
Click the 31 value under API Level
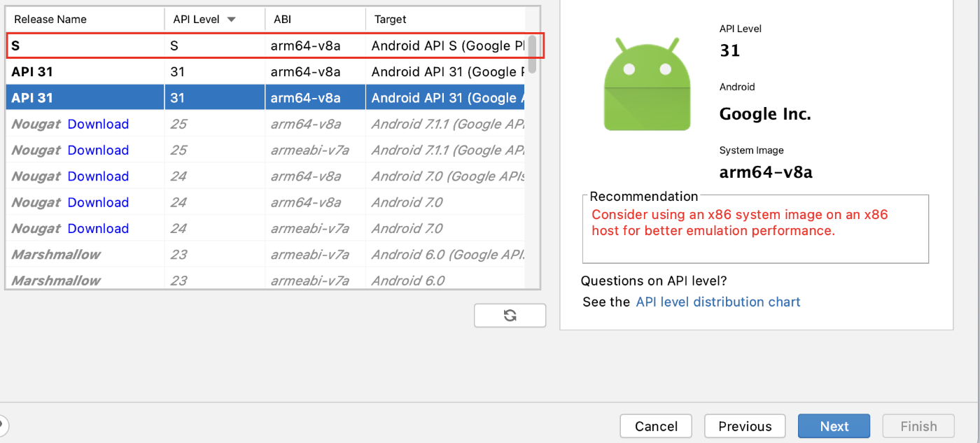[x=729, y=50]
